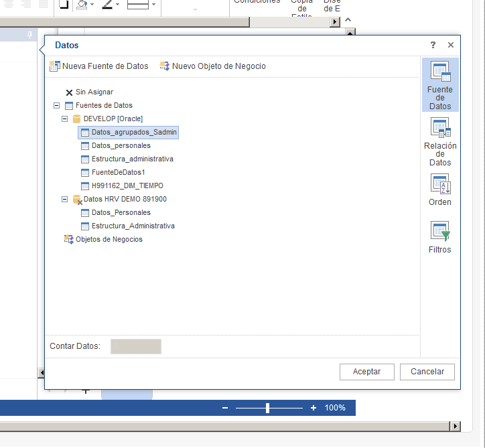The width and height of the screenshot is (485, 448).
Task: Open the border style dropdown arrow
Action: (x=153, y=4)
